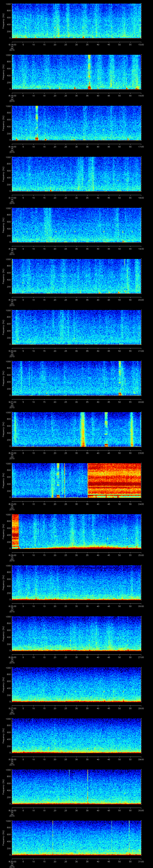Select the spectrogram panel starting at 8:28:00

tap(76, 736)
